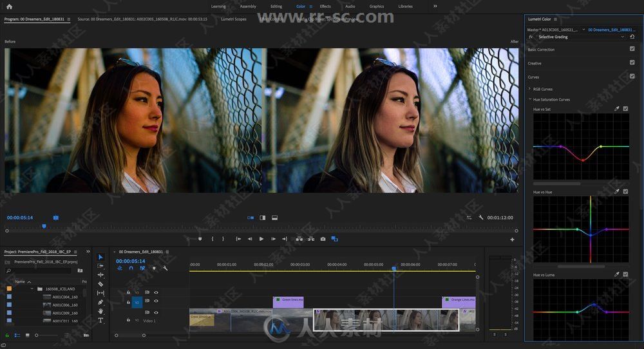Screen dimensions: 644x349
Task: Disable the Curves section checkbox
Action: pyautogui.click(x=632, y=76)
